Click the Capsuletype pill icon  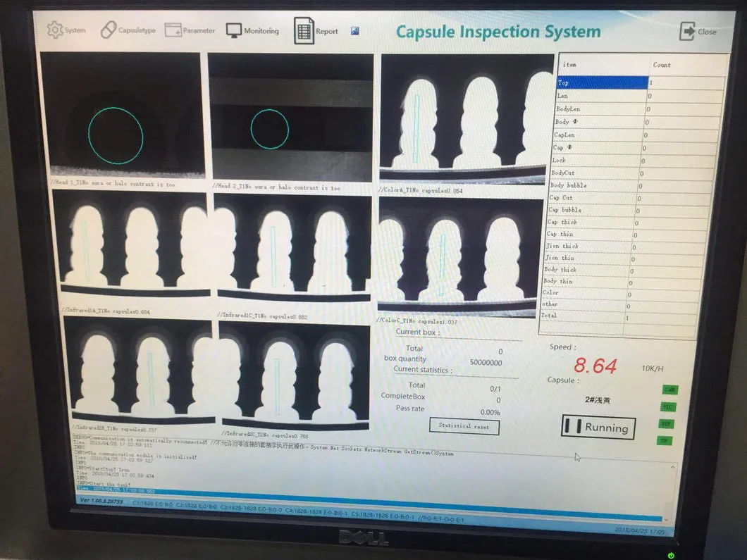pos(109,30)
